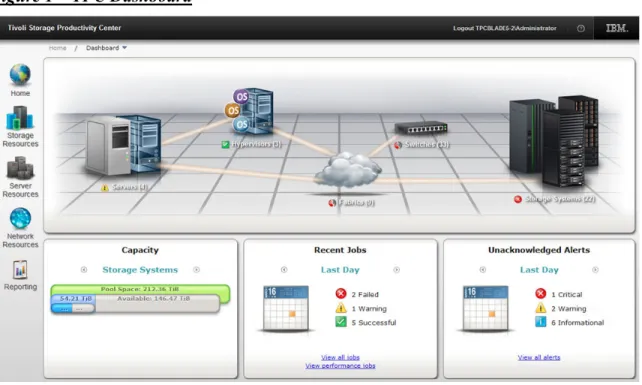The width and height of the screenshot is (642, 385).
Task: Click the Switches error status icon
Action: pyautogui.click(x=398, y=145)
